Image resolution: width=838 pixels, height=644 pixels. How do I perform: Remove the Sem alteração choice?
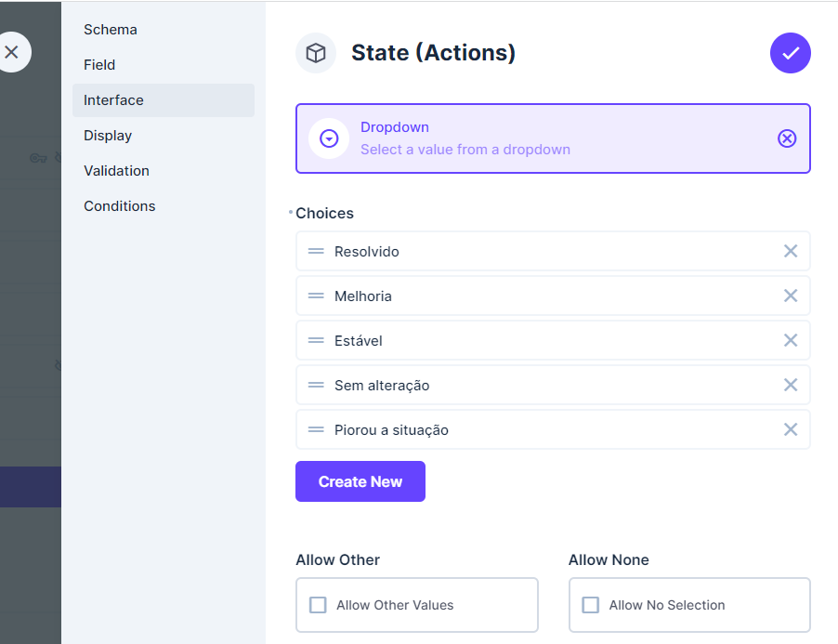[791, 385]
